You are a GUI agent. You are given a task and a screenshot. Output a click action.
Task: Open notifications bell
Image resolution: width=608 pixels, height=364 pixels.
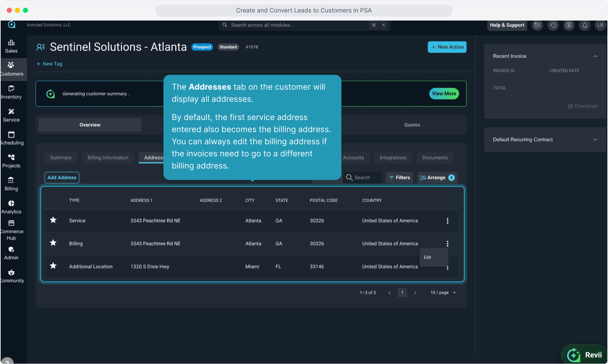point(585,25)
